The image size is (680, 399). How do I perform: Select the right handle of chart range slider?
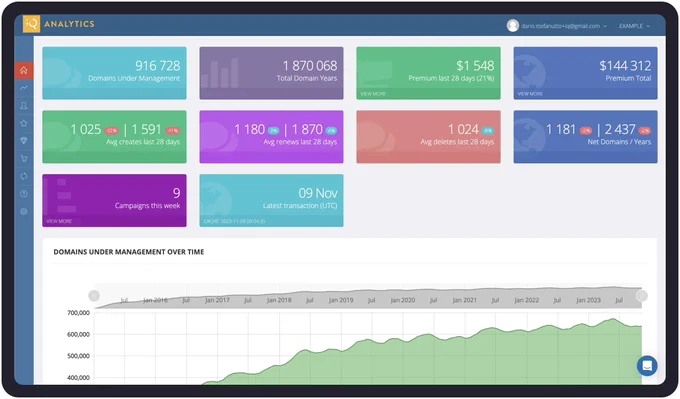pyautogui.click(x=642, y=296)
